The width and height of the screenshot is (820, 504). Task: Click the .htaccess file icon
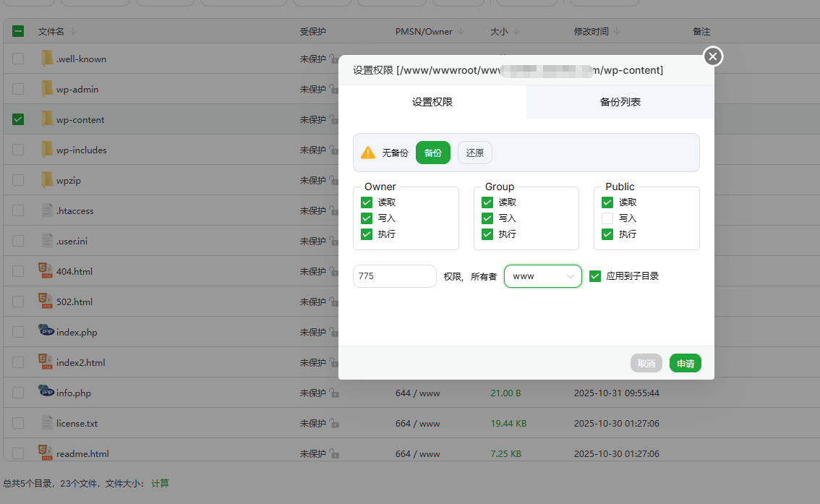(47, 210)
